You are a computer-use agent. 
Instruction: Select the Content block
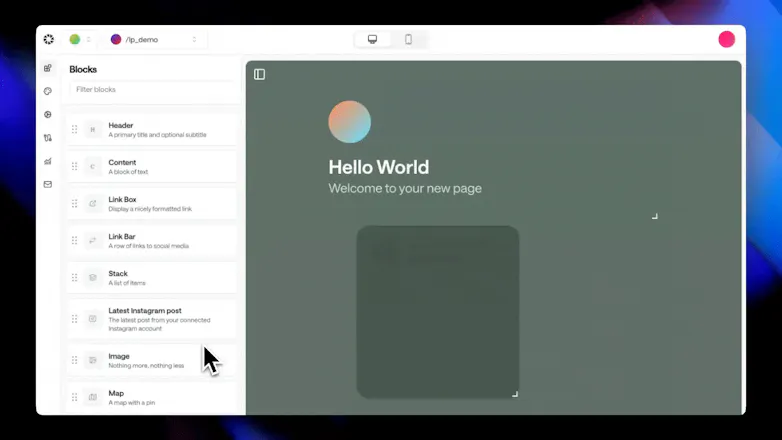point(152,167)
